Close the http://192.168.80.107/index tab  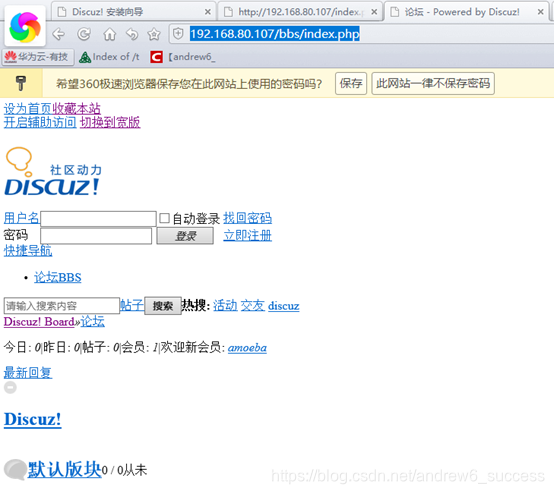pos(374,12)
